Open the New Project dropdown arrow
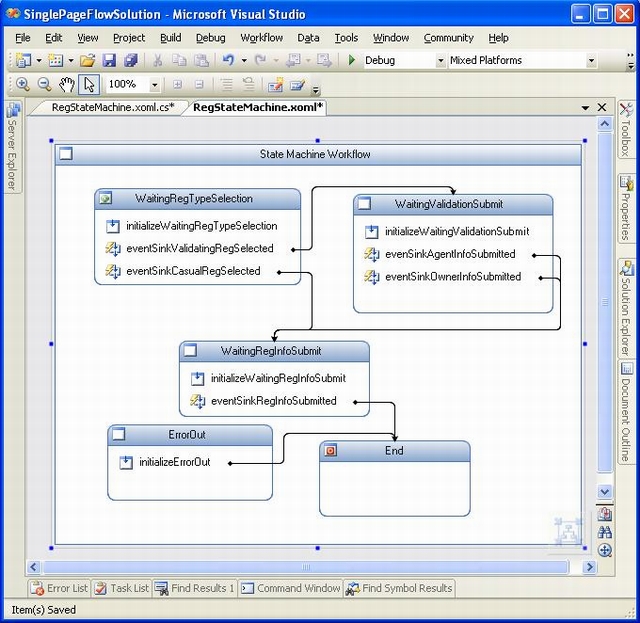This screenshot has width=640, height=623. tap(39, 60)
